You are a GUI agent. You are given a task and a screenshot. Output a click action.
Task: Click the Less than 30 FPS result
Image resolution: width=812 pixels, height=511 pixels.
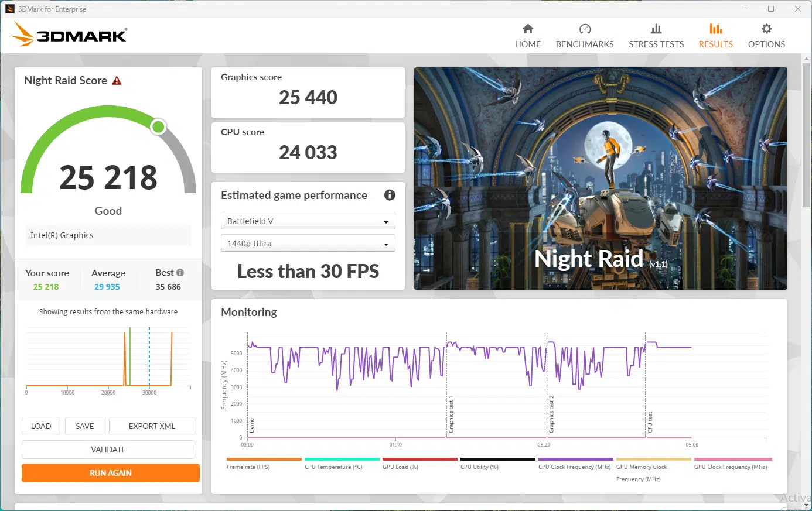point(308,271)
